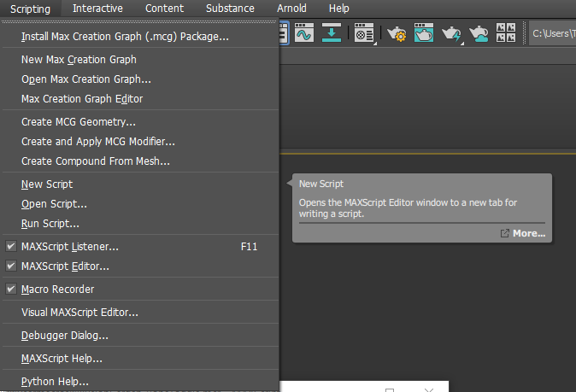
Task: Open the Substance menu
Action: [x=230, y=8]
